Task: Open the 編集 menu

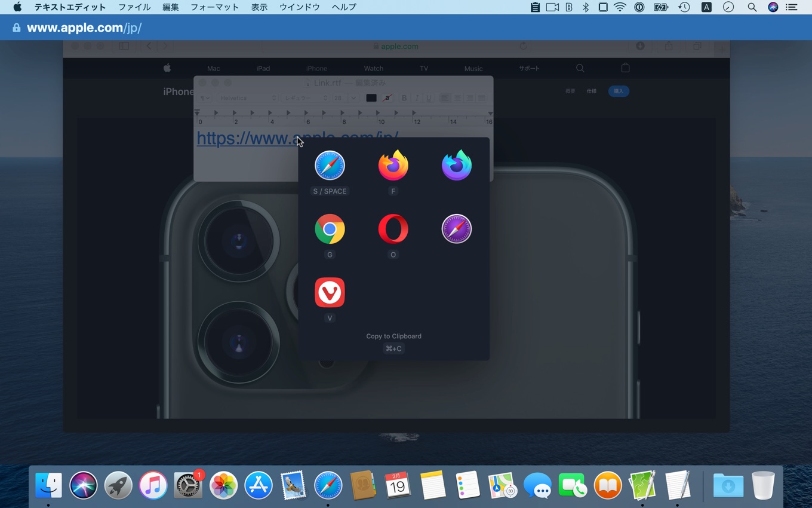Action: pyautogui.click(x=170, y=7)
